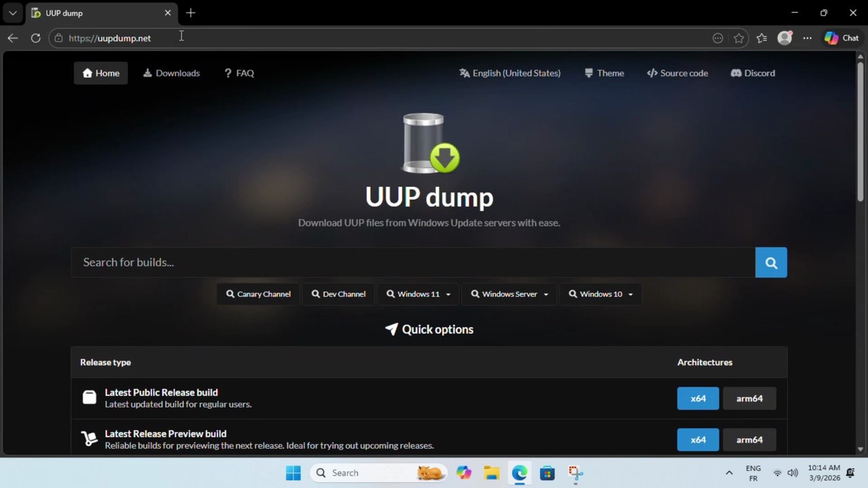This screenshot has height=488, width=868.
Task: Open Copilot Chat in the Edge toolbar
Action: [842, 38]
